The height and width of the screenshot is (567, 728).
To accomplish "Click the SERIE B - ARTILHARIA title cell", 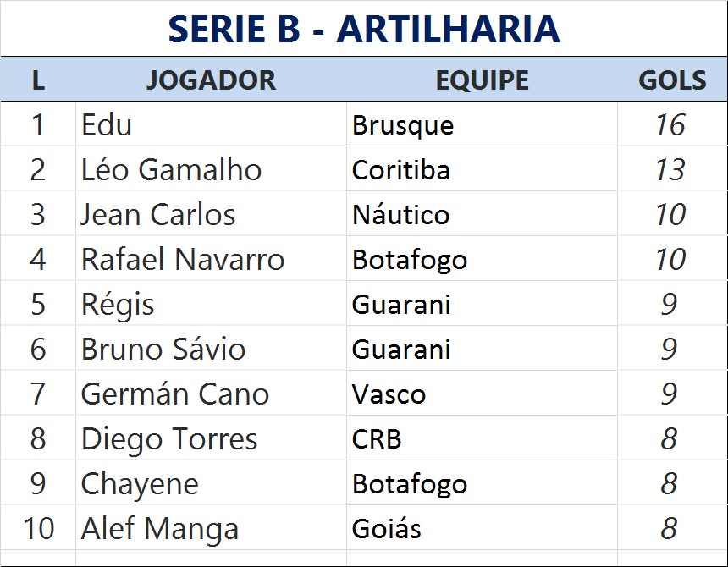I will (364, 29).
